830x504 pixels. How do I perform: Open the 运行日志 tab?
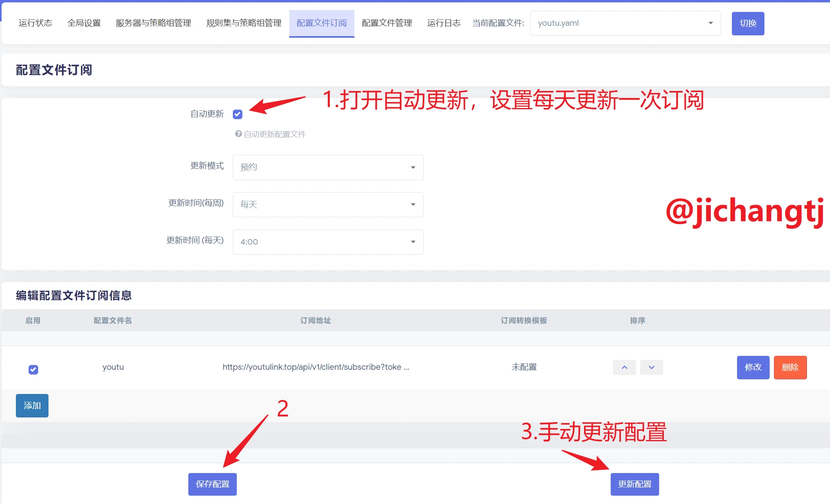443,23
